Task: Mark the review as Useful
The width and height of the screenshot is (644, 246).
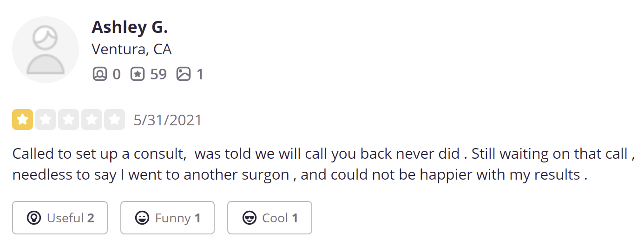Action: point(60,218)
